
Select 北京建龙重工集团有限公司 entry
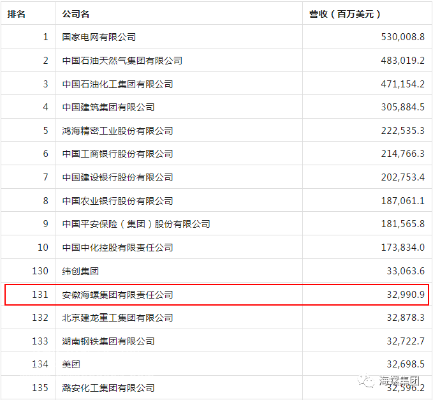point(118,318)
